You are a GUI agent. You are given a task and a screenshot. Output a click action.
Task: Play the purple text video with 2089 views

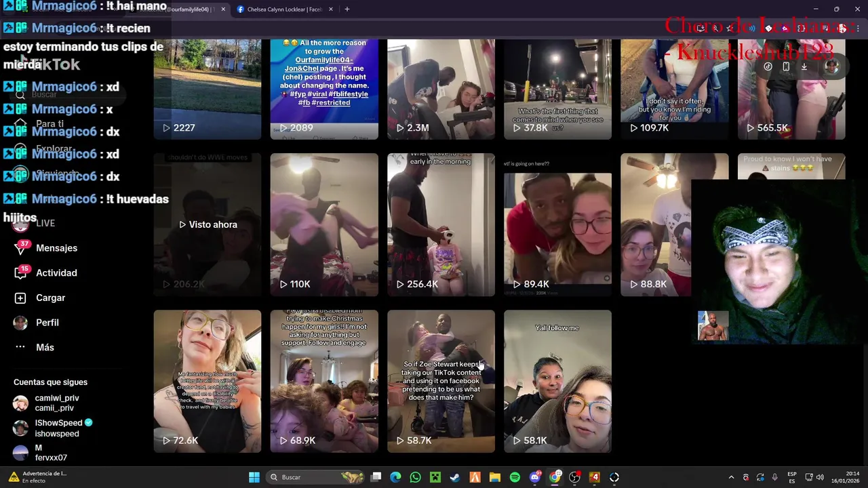coord(324,89)
